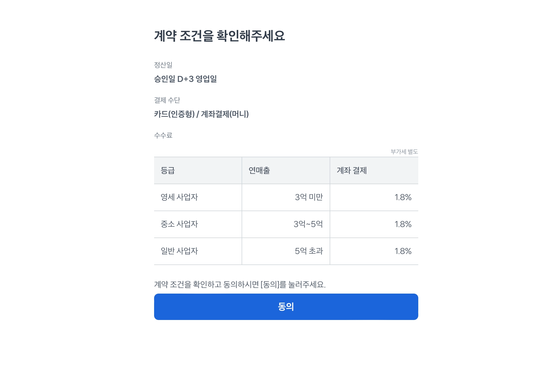Select the 영세 사업자 row cell
This screenshot has width=541, height=392.
pos(179,197)
